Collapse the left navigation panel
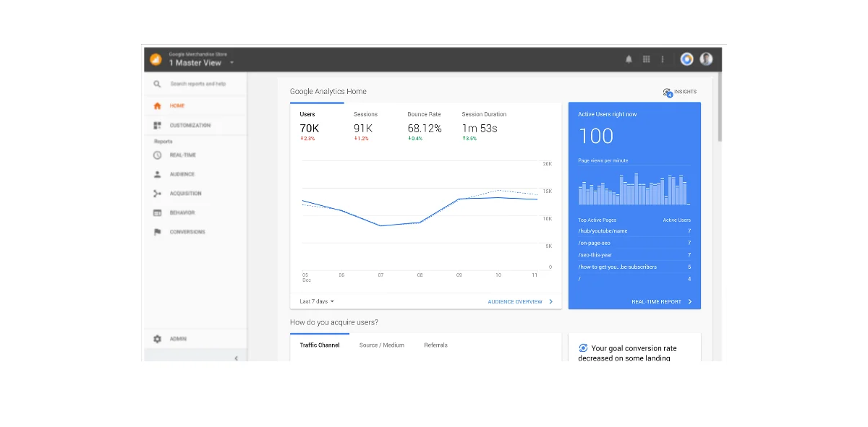Image resolution: width=868 pixels, height=427 pixels. [237, 358]
